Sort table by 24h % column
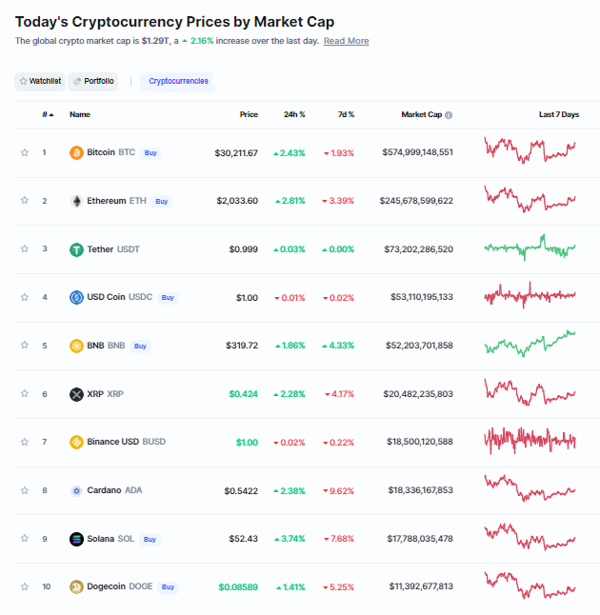Screen dimensions: 600x615 294,115
